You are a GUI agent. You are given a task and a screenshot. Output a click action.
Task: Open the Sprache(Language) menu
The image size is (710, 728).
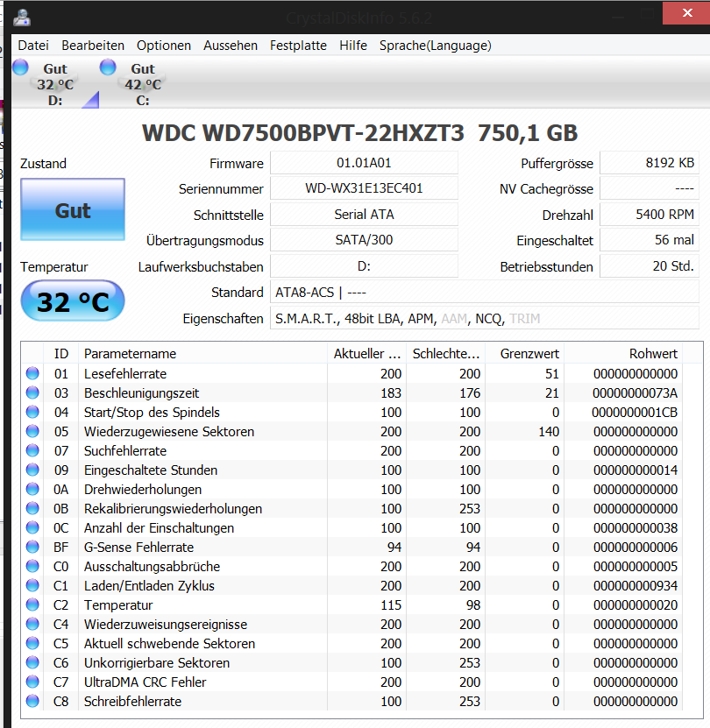click(436, 46)
